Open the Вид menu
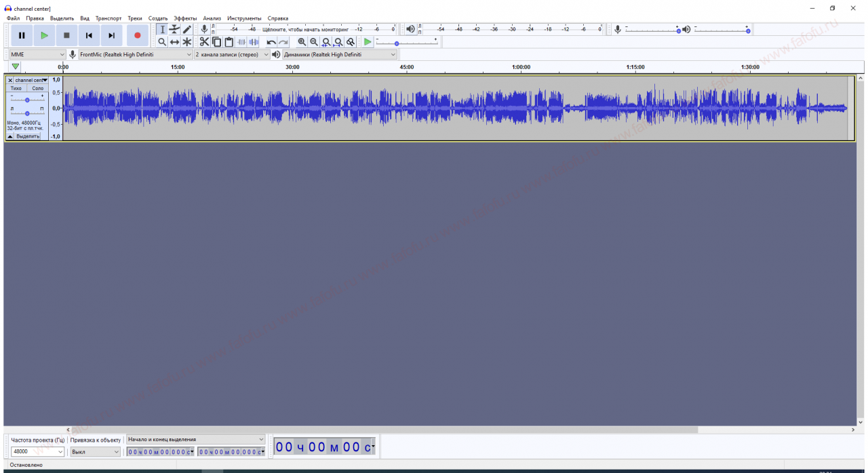The width and height of the screenshot is (868, 473). point(85,18)
